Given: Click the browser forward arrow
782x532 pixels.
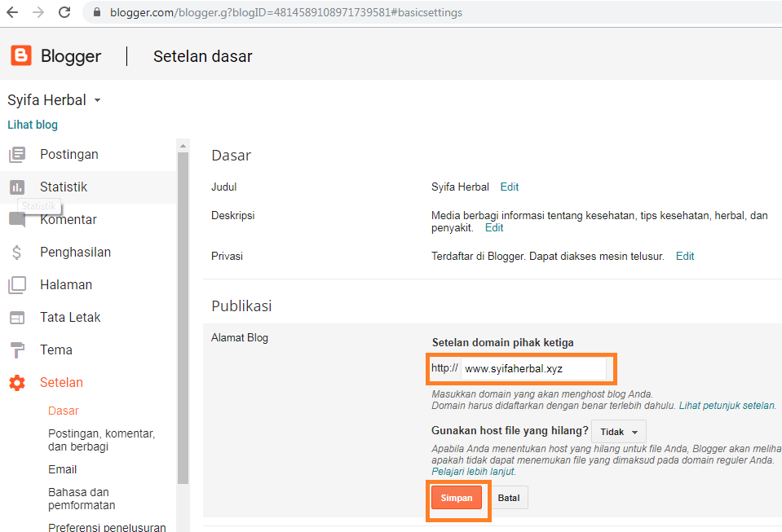Looking at the screenshot, I should tap(38, 12).
